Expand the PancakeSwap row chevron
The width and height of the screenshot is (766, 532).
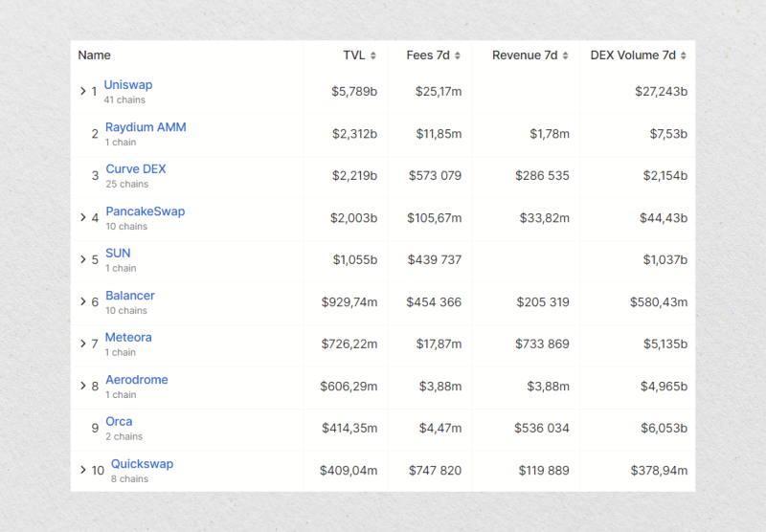pyautogui.click(x=83, y=217)
